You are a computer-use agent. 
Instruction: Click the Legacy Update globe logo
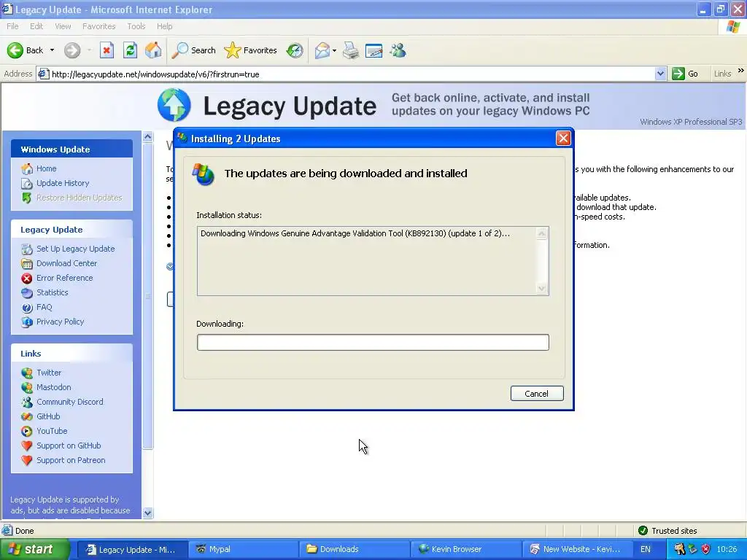pos(174,105)
